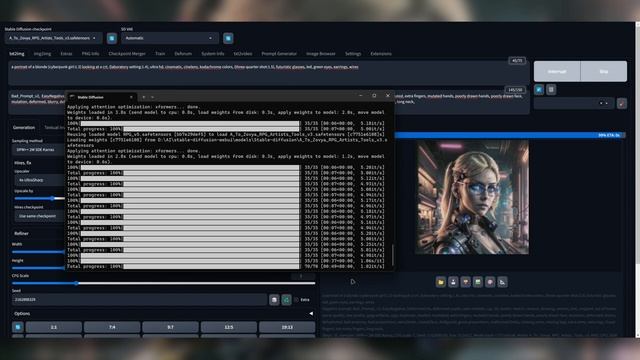Click the blue icon left of ratio buttons
The height and width of the screenshot is (360, 640).
coord(18,327)
